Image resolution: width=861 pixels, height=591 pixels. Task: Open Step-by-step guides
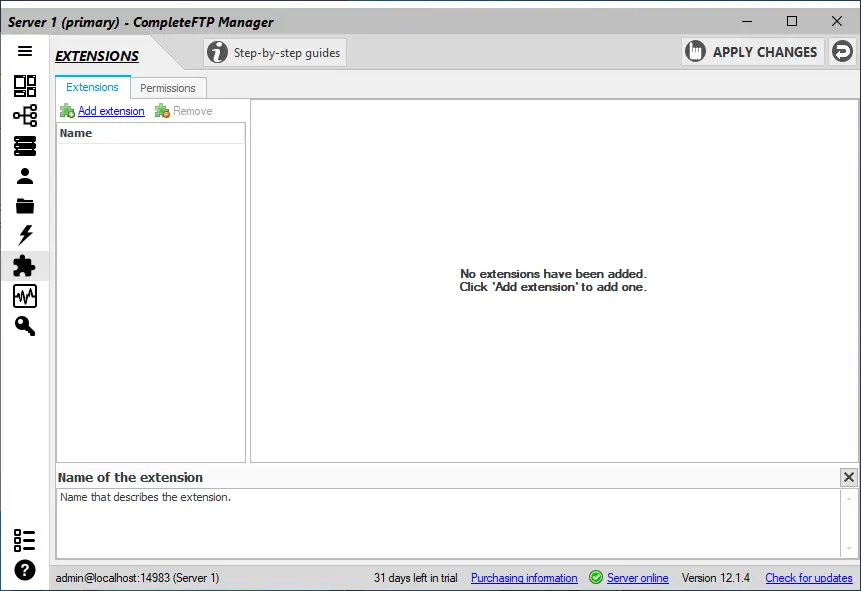point(275,53)
